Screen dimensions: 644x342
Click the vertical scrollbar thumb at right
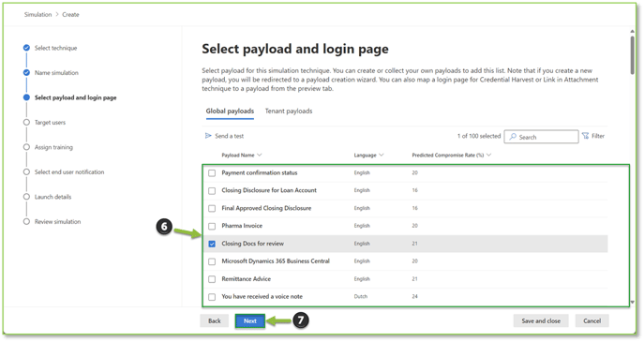point(632,55)
